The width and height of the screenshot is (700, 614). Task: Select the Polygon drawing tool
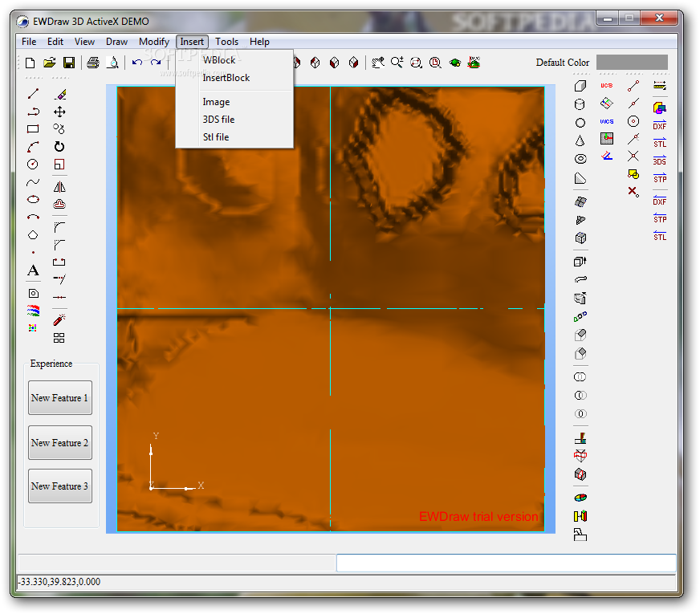33,235
